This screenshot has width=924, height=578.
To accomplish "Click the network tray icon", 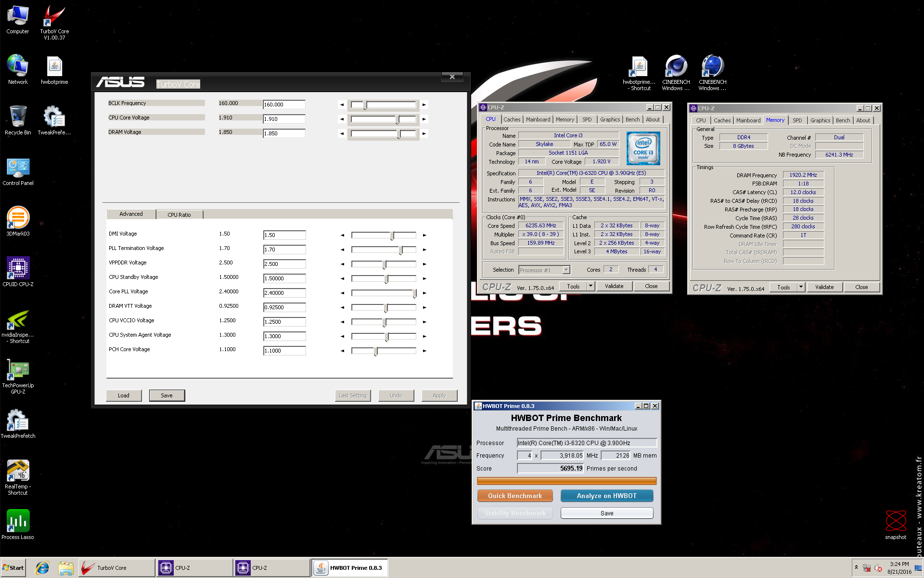I will (x=867, y=568).
